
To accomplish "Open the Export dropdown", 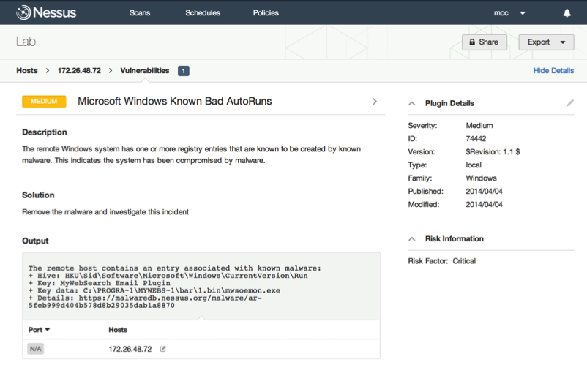I will pos(546,42).
